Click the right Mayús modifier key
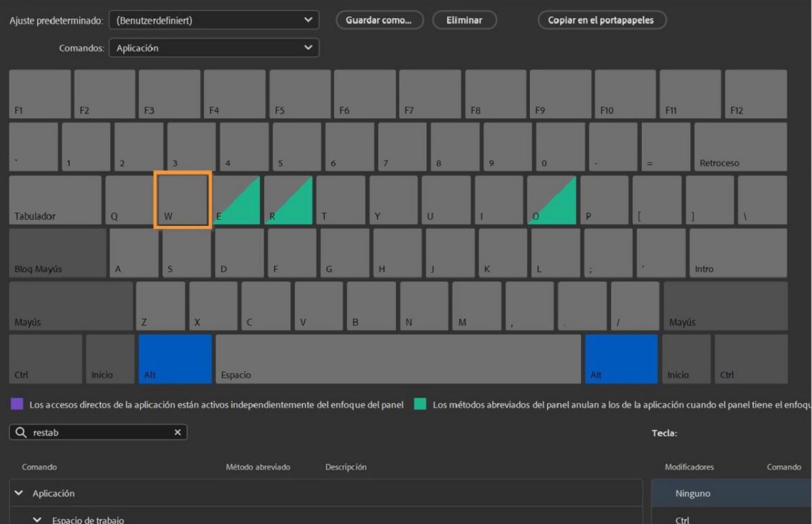Viewport: 812px width, 524px height. 725,306
